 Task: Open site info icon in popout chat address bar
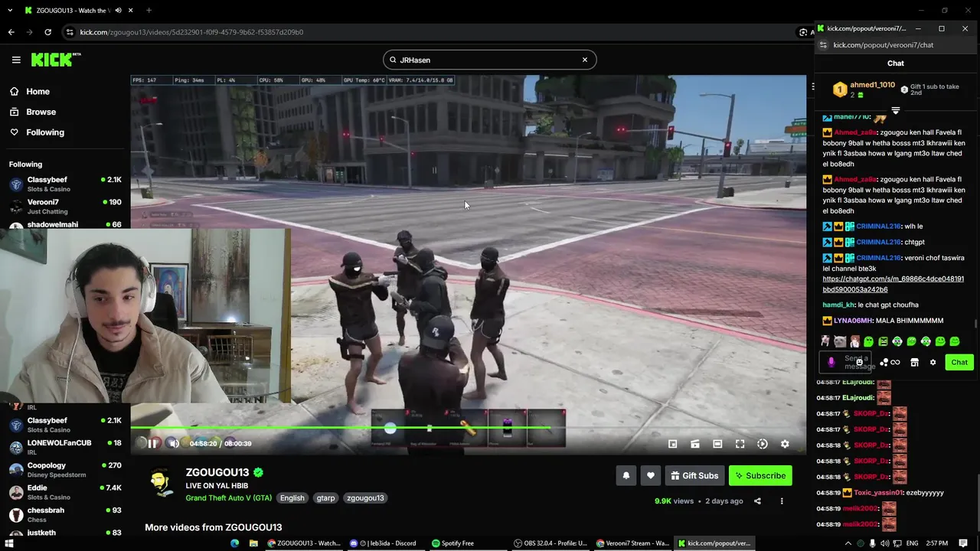tap(823, 45)
